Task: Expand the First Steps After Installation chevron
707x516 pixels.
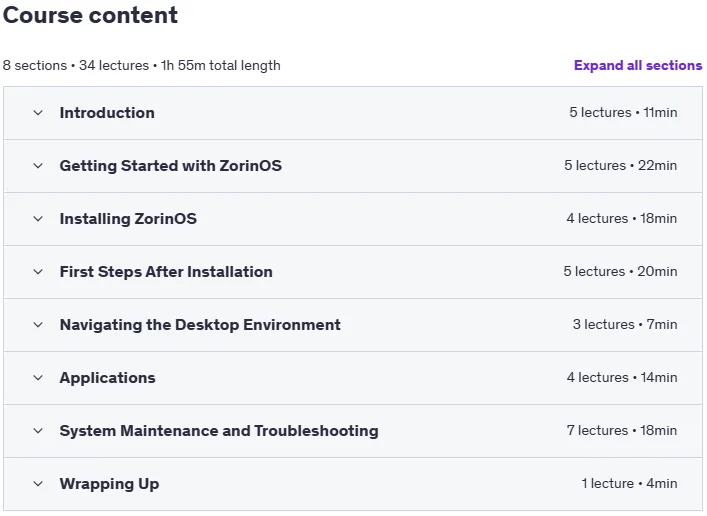Action: click(x=38, y=272)
